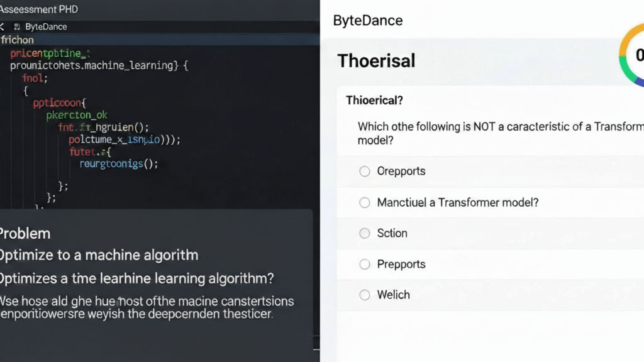Select the Prepports answer choice
Image resolution: width=644 pixels, height=362 pixels.
click(x=364, y=264)
